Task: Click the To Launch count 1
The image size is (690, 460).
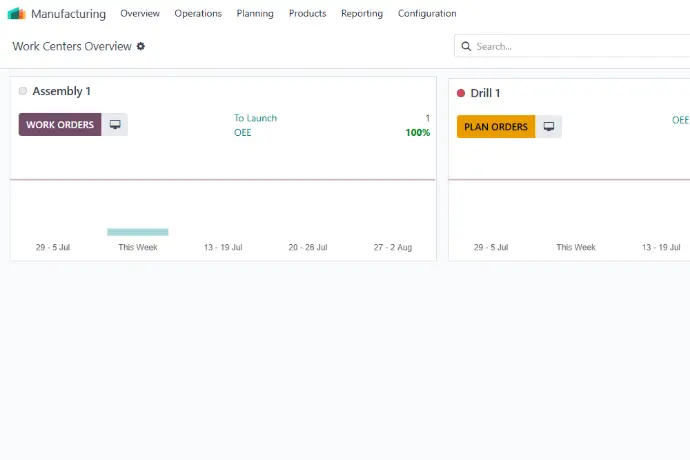Action: pyautogui.click(x=427, y=118)
